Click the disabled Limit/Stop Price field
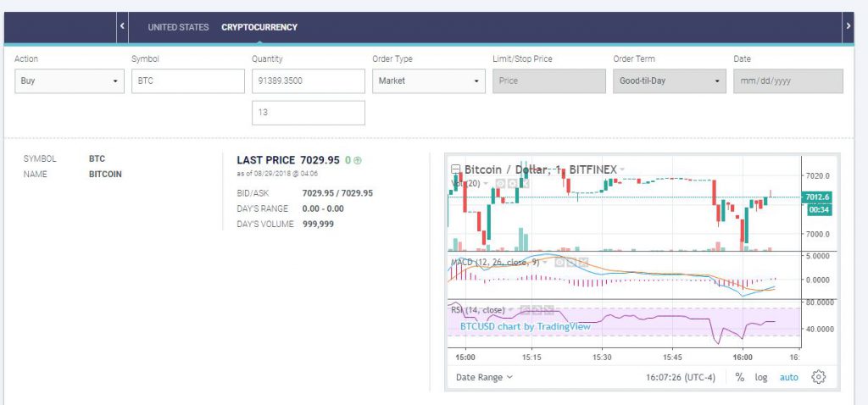 549,80
